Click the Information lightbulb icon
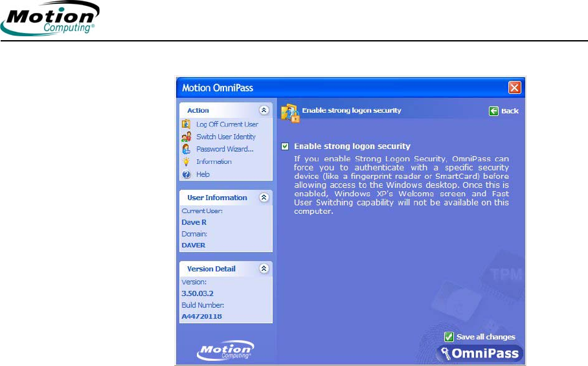Viewport: 588px width, 366px height. coord(186,162)
